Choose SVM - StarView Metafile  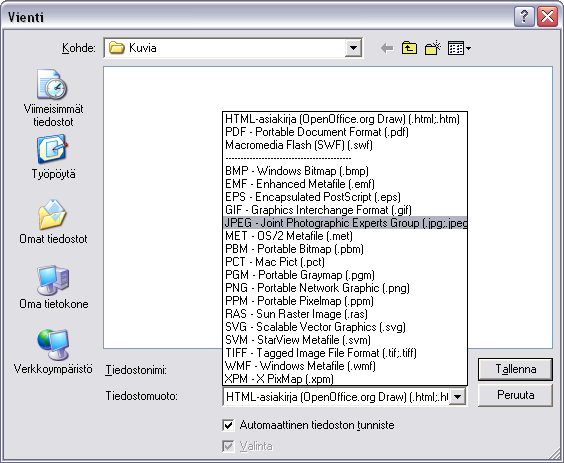coord(345,340)
